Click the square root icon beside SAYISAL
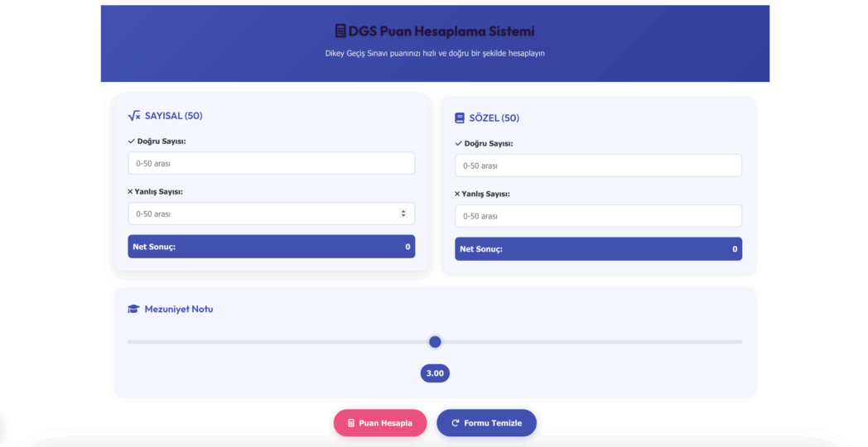868x447 pixels. pos(134,116)
